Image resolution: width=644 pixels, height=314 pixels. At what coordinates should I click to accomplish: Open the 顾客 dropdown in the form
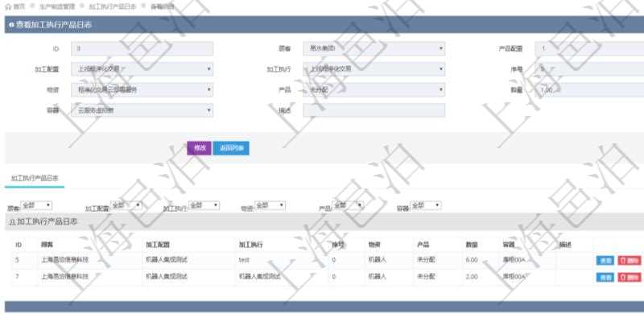click(374, 48)
